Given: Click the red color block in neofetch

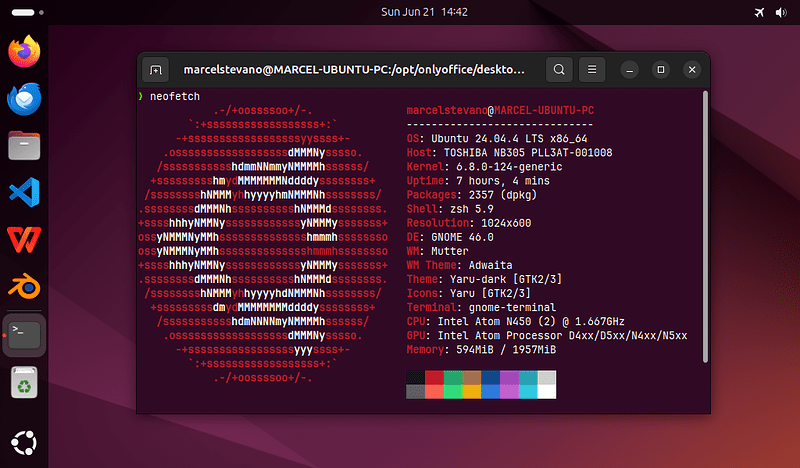Looking at the screenshot, I should pos(434,378).
